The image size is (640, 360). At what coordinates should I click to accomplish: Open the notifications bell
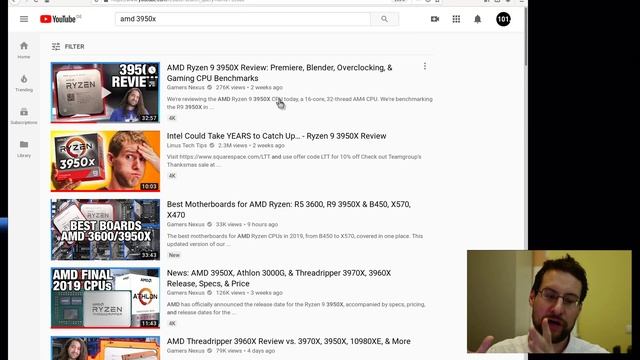pos(477,19)
